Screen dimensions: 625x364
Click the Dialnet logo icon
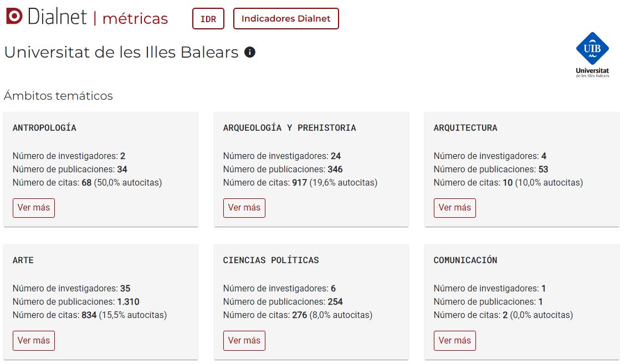[x=14, y=17]
